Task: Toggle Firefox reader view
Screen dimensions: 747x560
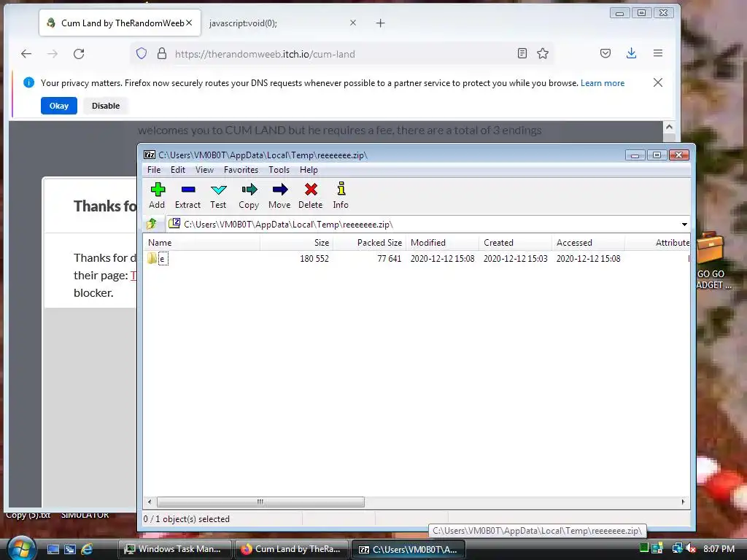Action: tap(522, 53)
